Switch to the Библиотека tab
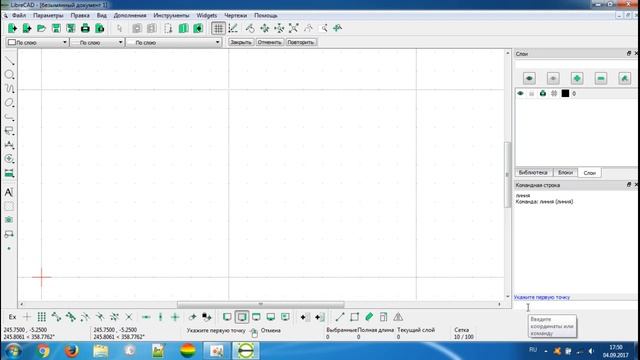The width and height of the screenshot is (640, 360). pyautogui.click(x=533, y=173)
